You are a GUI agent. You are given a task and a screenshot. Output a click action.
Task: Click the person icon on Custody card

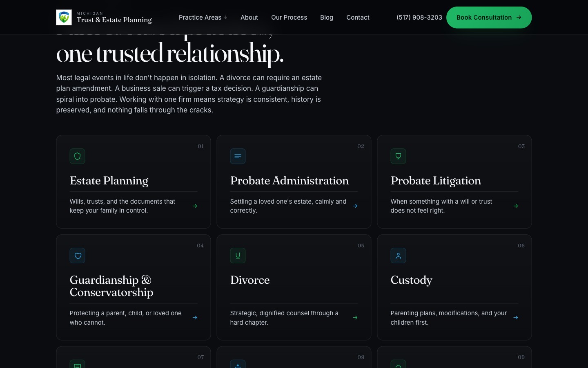398,256
